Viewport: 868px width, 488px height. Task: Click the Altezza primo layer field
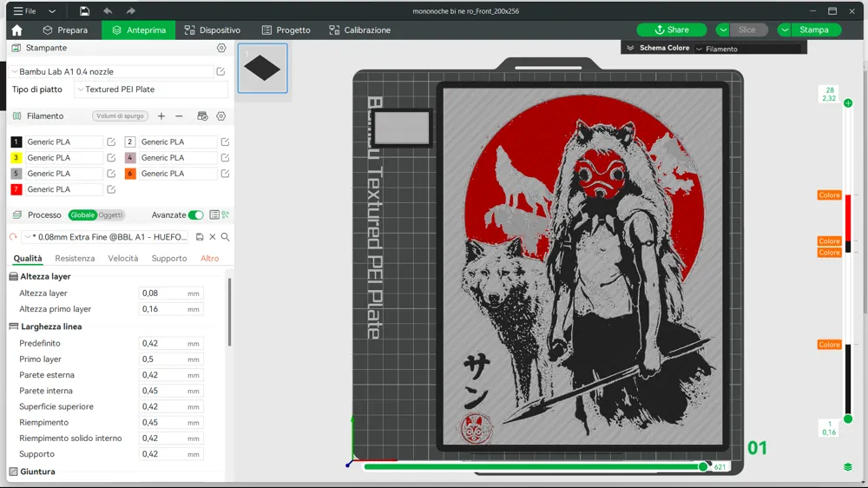tap(170, 309)
